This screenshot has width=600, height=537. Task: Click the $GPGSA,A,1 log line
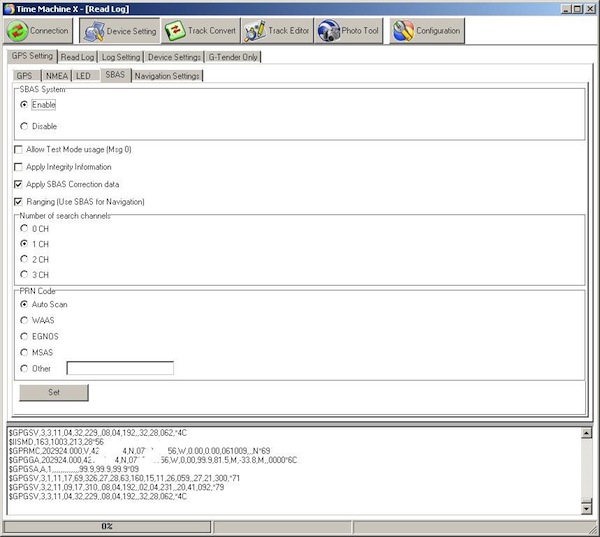pyautogui.click(x=73, y=469)
